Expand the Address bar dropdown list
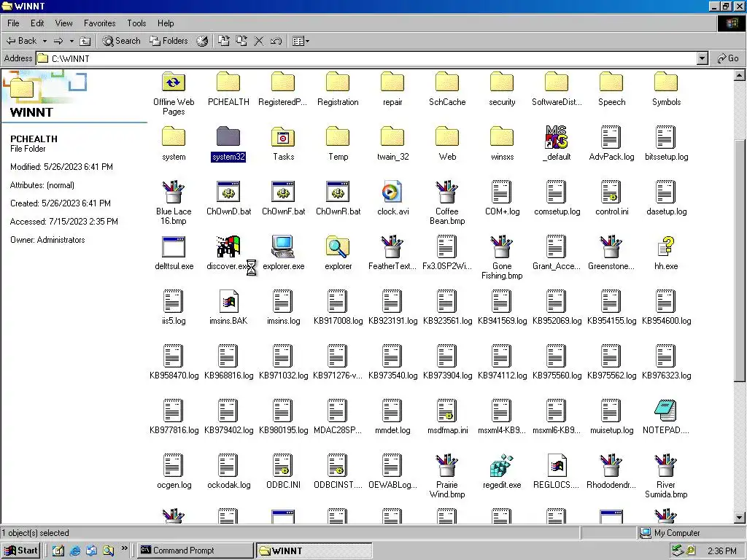 (703, 58)
